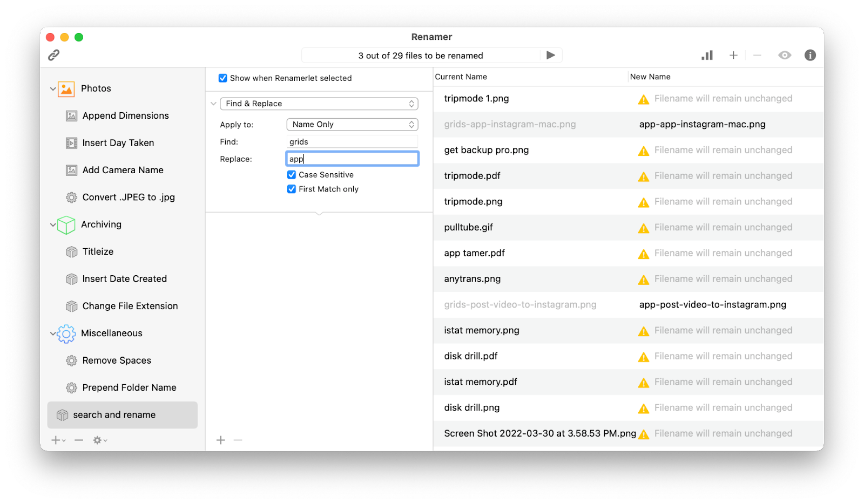Open the sort bars icon in toolbar
The width and height of the screenshot is (864, 504).
(x=707, y=55)
